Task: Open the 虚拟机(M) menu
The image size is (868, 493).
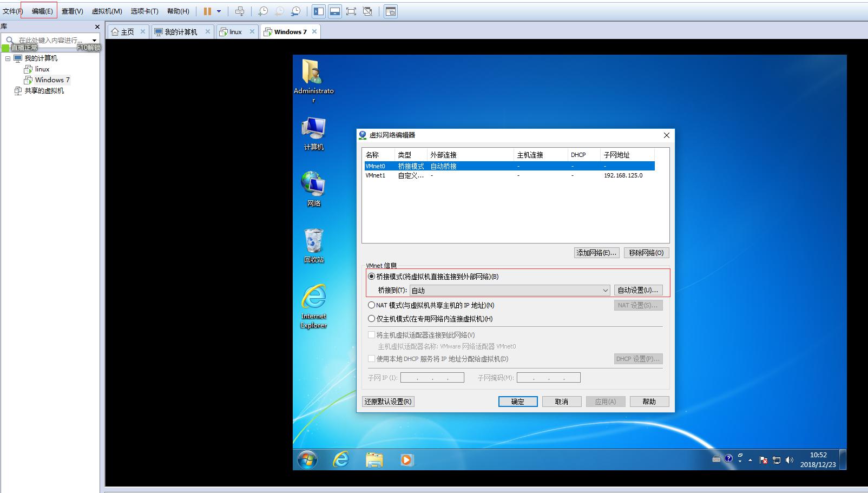Action: coord(107,11)
